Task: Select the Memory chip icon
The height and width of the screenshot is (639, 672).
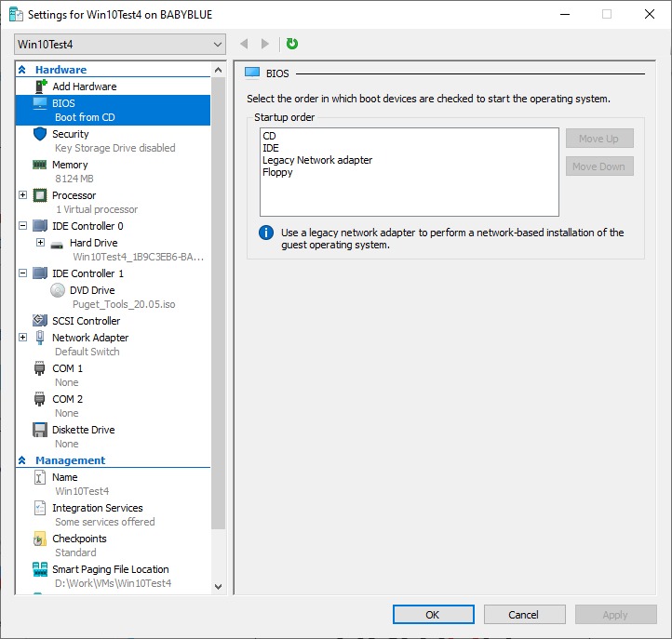Action: click(x=40, y=165)
